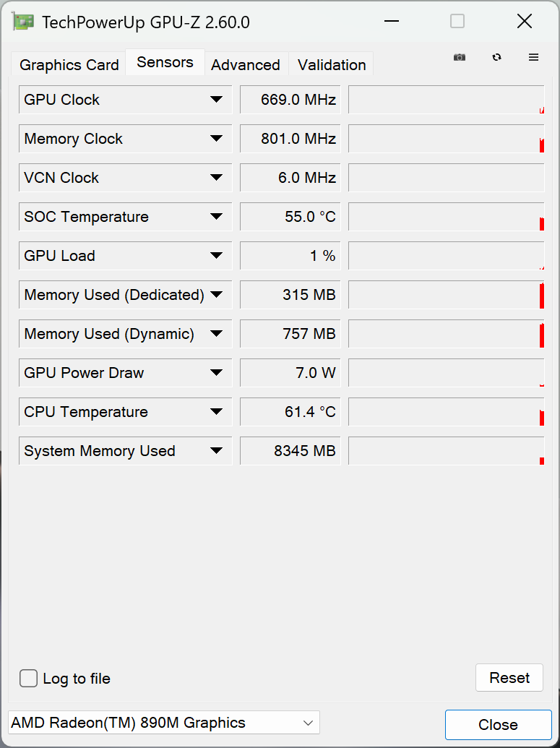Screen dimensions: 560x748
Task: Switch to the Graphics Card tab
Action: [67, 64]
